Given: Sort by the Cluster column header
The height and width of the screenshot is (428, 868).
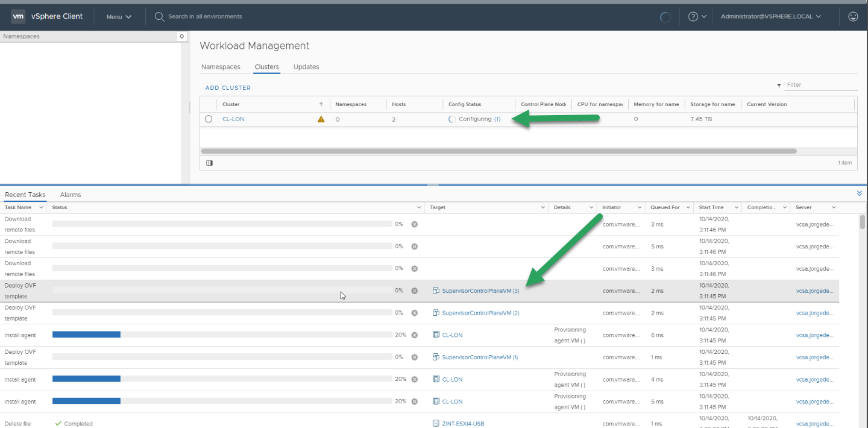Looking at the screenshot, I should coord(231,104).
